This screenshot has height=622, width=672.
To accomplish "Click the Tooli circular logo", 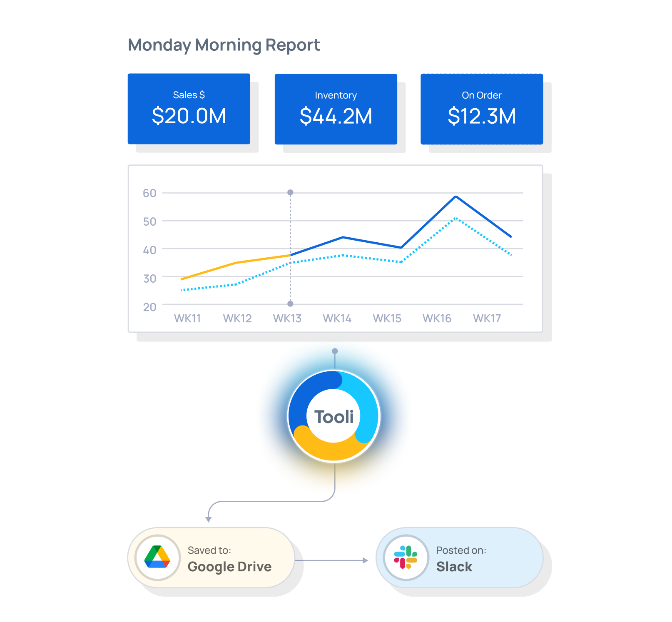I will coord(334,416).
